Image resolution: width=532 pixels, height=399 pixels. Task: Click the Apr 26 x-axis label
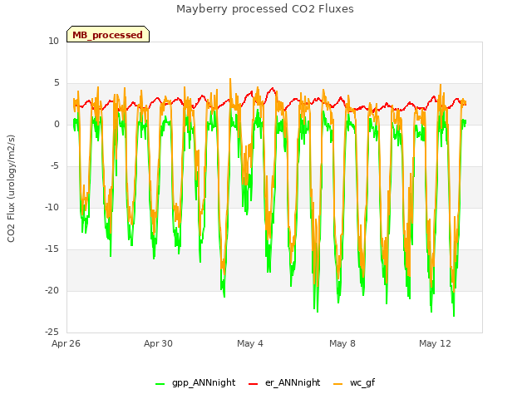[x=66, y=343]
